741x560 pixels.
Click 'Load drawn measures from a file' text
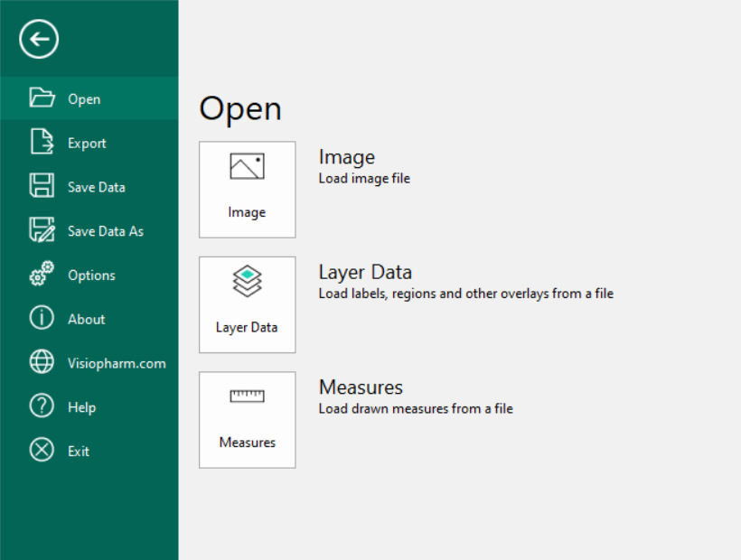tap(416, 408)
